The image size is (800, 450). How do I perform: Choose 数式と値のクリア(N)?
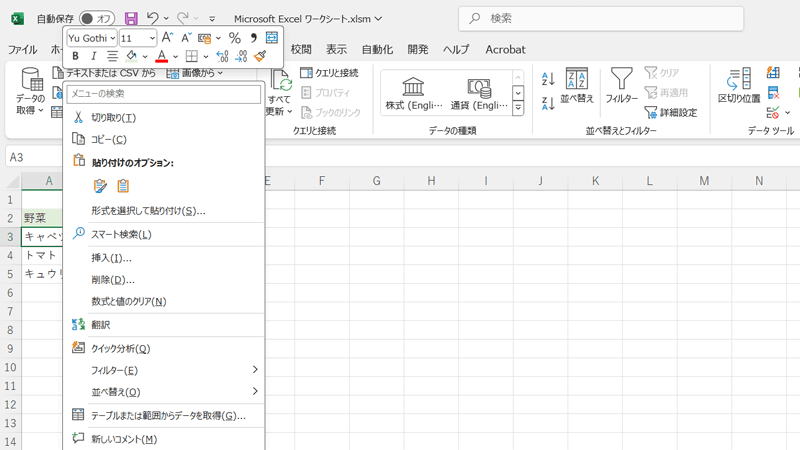[164, 302]
